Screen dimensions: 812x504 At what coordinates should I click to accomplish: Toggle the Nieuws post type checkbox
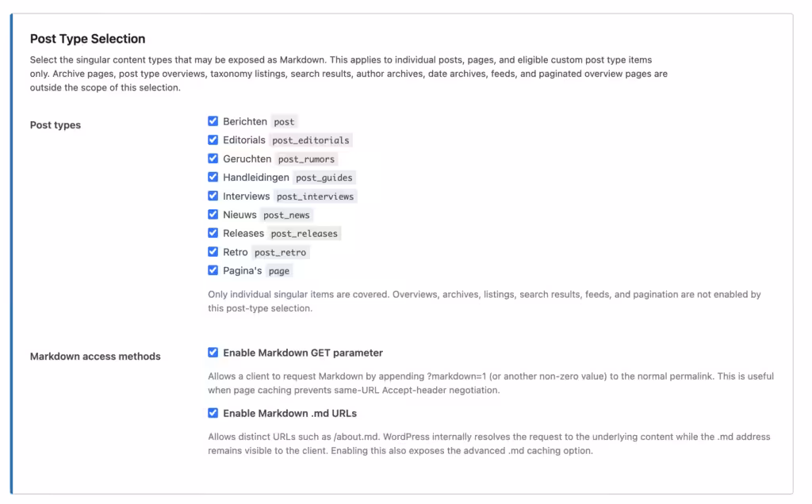(x=213, y=214)
